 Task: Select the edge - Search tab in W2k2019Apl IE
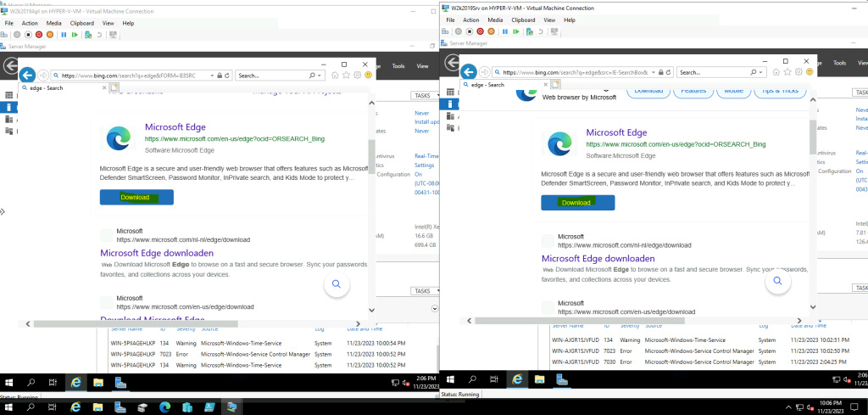(x=64, y=87)
